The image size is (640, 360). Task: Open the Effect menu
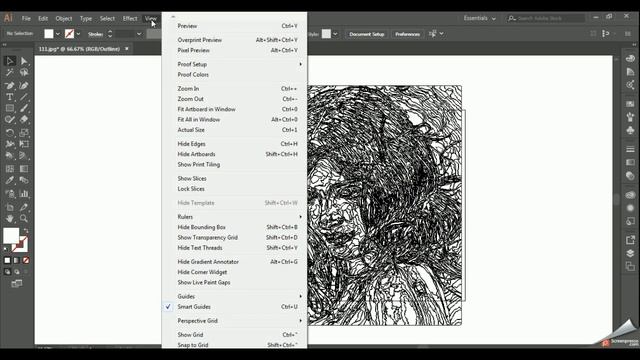(x=130, y=18)
